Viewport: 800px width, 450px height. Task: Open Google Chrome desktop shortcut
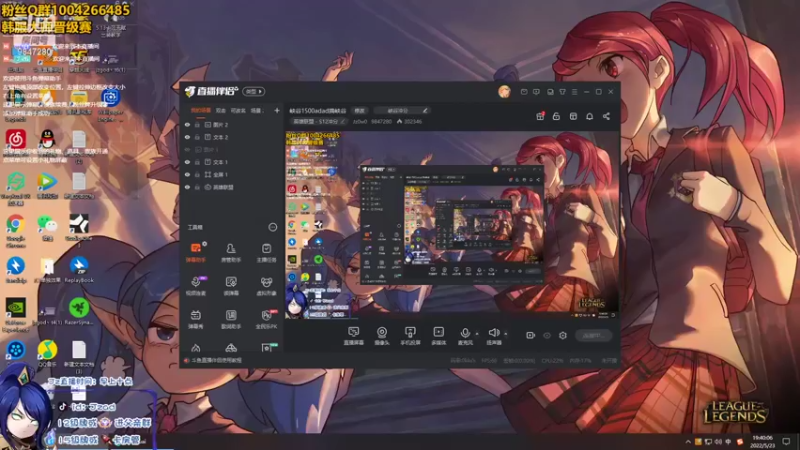(x=16, y=229)
